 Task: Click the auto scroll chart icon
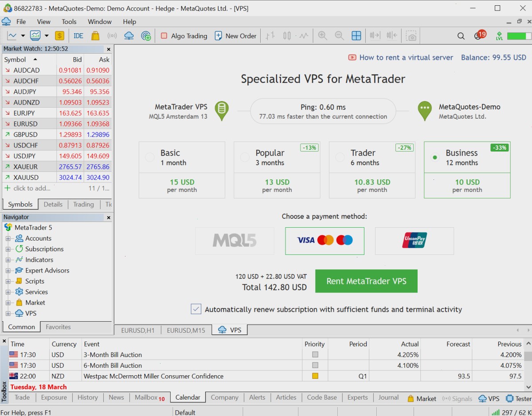click(x=376, y=36)
